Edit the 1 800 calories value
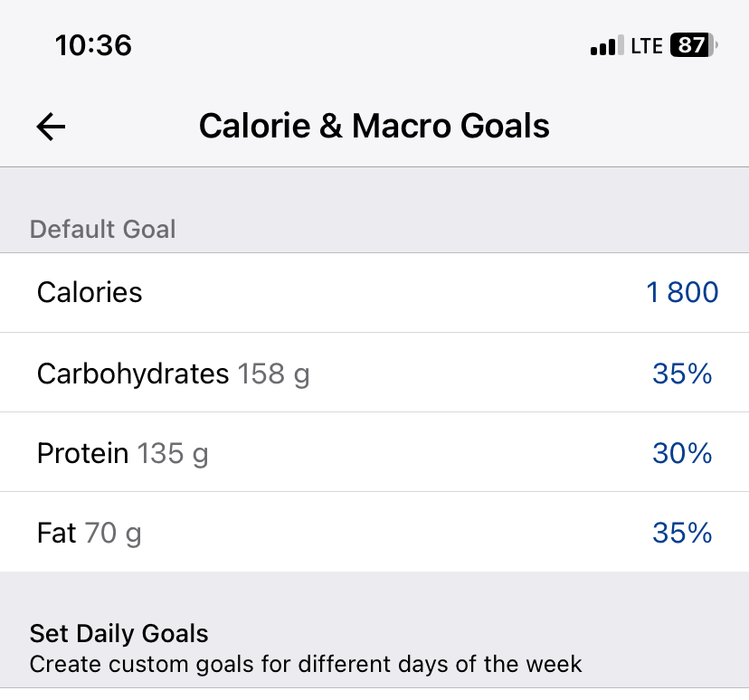Viewport: 749px width, 700px height. pyautogui.click(x=682, y=292)
